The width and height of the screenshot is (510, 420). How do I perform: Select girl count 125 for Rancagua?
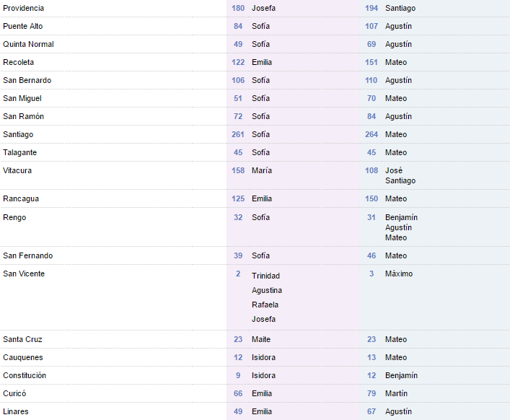(238, 198)
